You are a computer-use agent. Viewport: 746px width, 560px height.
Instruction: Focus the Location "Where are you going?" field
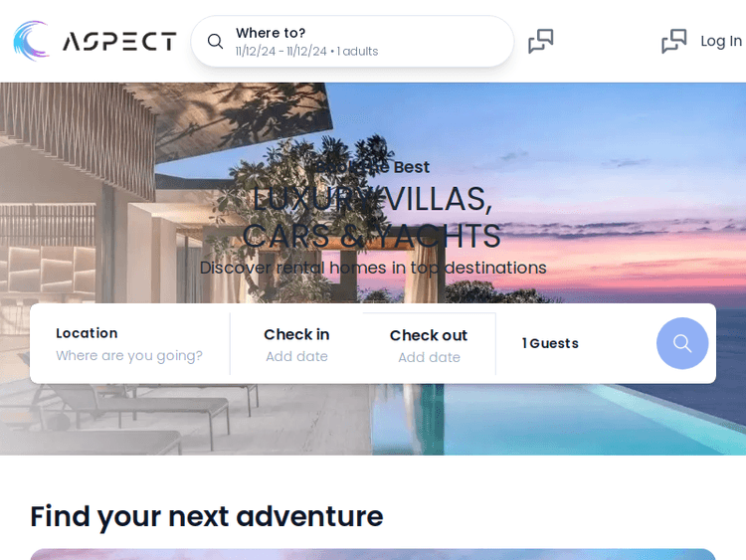point(129,343)
